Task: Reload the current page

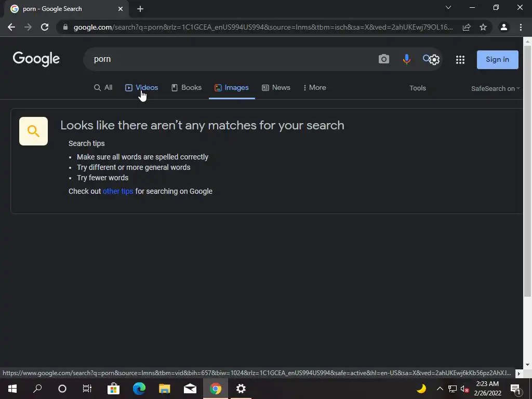Action: [45, 27]
